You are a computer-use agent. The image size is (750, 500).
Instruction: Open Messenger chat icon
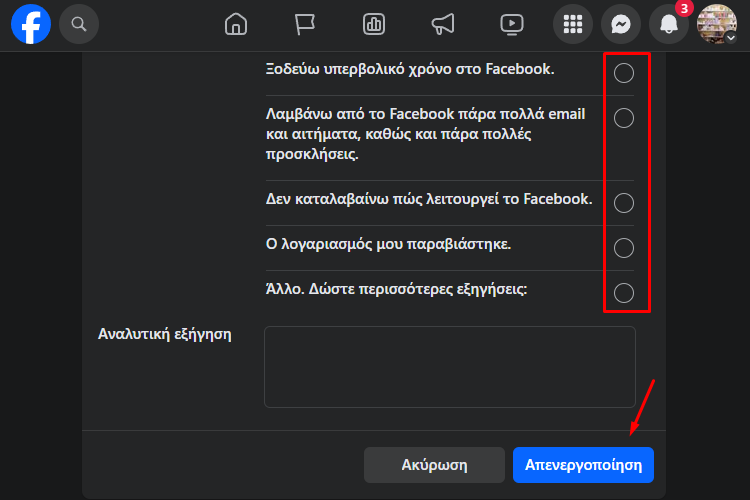620,24
